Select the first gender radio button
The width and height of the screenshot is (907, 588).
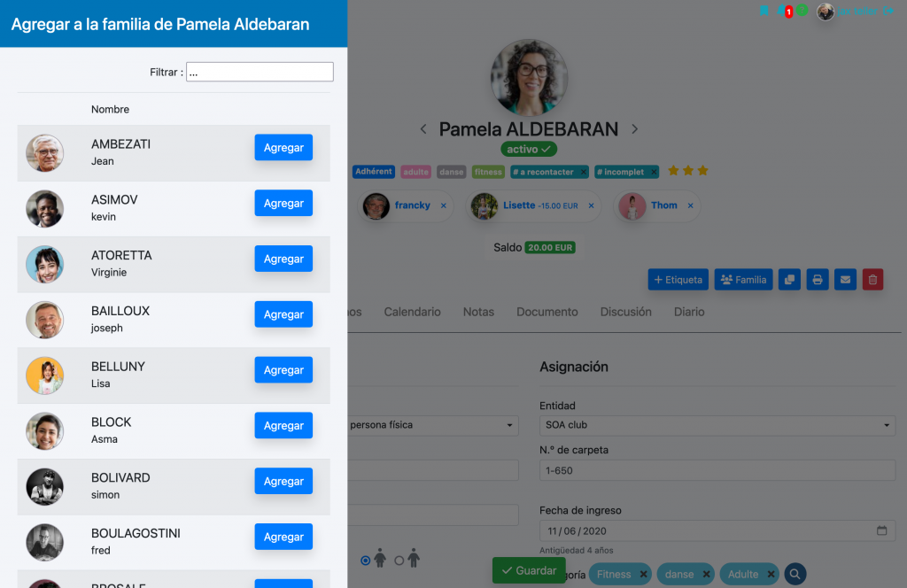tap(366, 561)
